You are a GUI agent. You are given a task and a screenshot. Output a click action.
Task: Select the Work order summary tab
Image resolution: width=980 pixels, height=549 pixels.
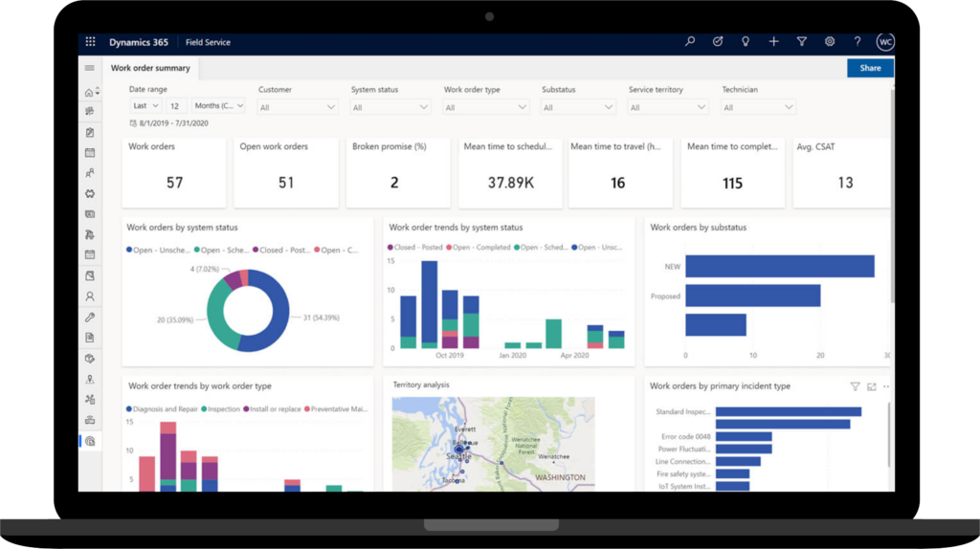150,68
